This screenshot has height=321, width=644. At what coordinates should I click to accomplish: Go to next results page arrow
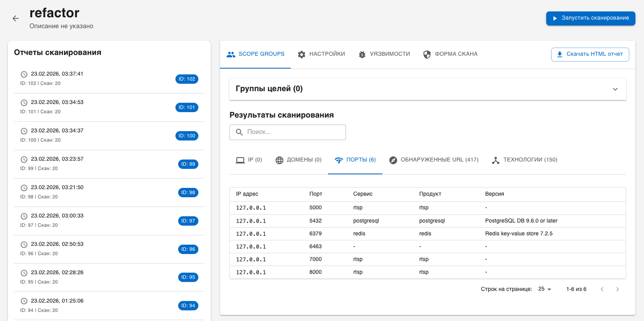[x=618, y=289]
